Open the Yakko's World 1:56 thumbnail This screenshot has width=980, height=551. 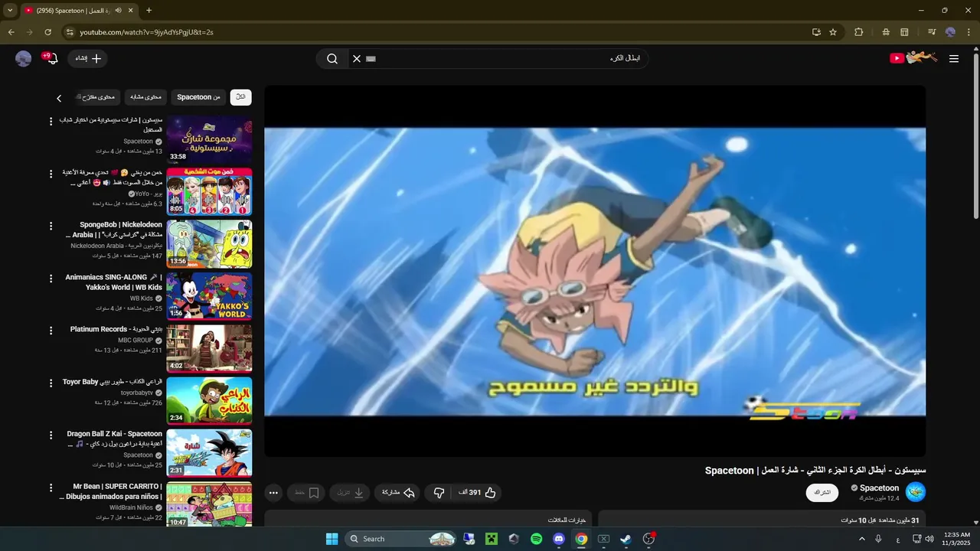(209, 296)
